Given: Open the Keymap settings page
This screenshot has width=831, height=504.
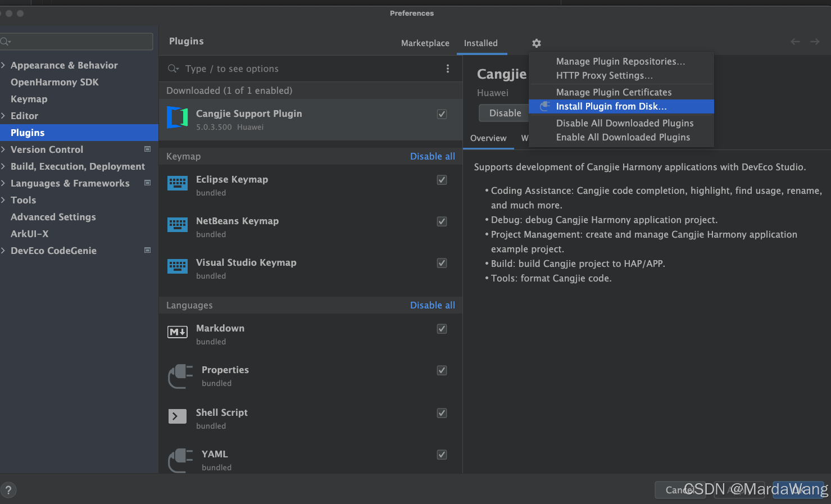Looking at the screenshot, I should point(29,99).
